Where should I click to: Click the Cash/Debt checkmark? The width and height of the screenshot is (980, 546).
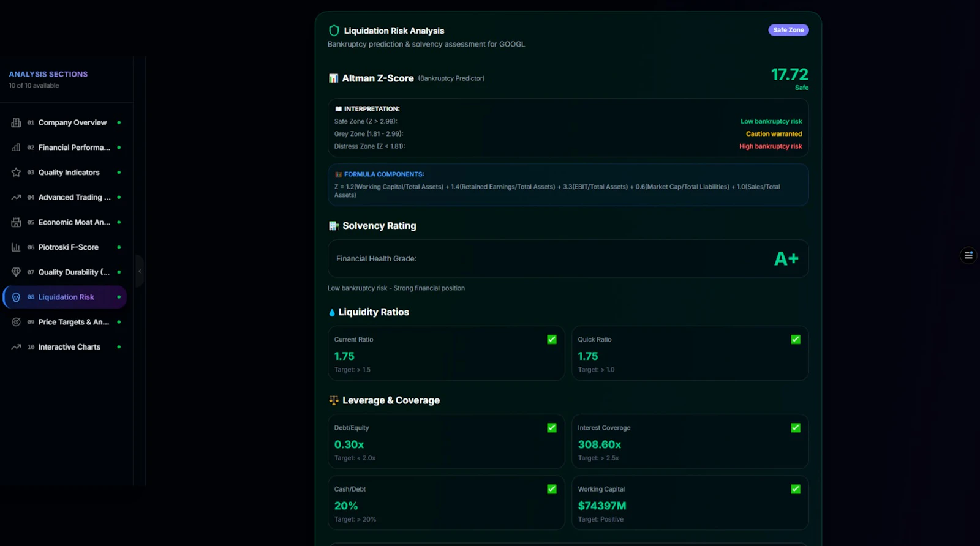[552, 489]
